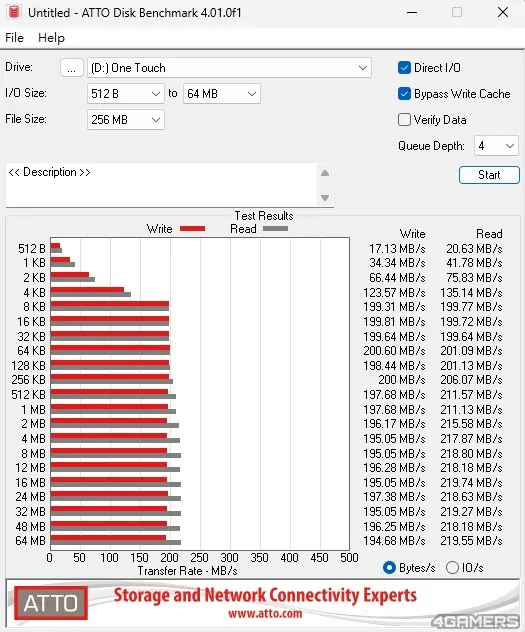525x632 pixels.
Task: Click the 64 MB row label in chart
Action: [x=31, y=541]
